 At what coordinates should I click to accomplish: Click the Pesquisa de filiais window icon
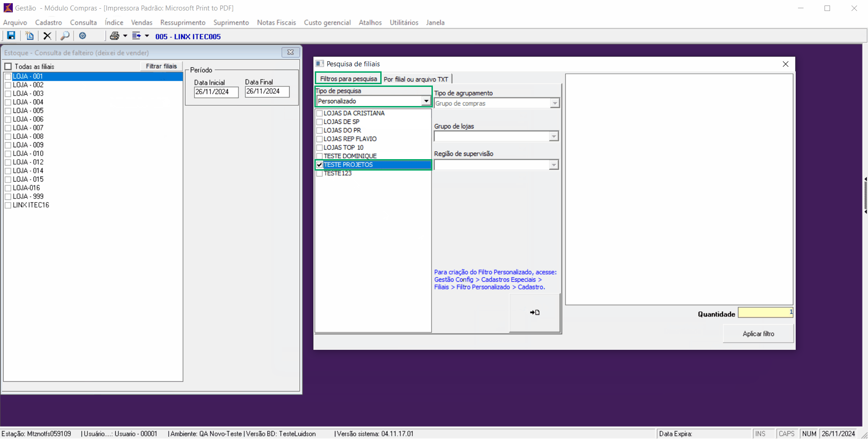pos(320,64)
